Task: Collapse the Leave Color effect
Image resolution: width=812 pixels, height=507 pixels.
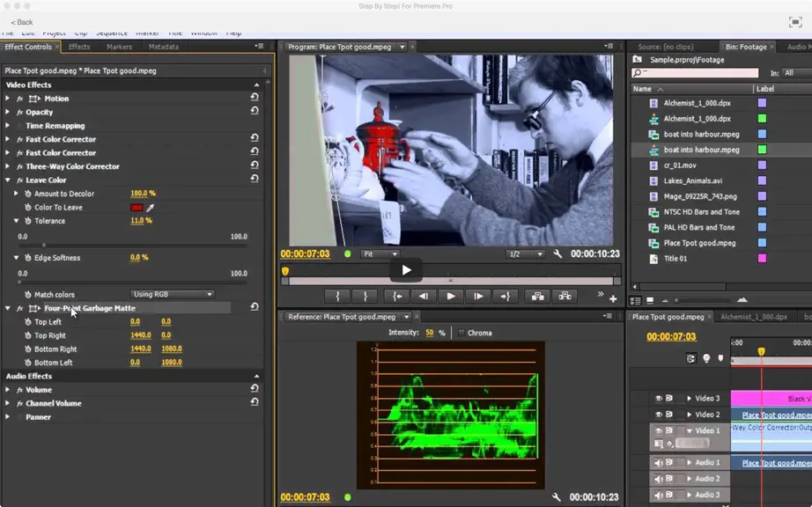Action: [7, 180]
